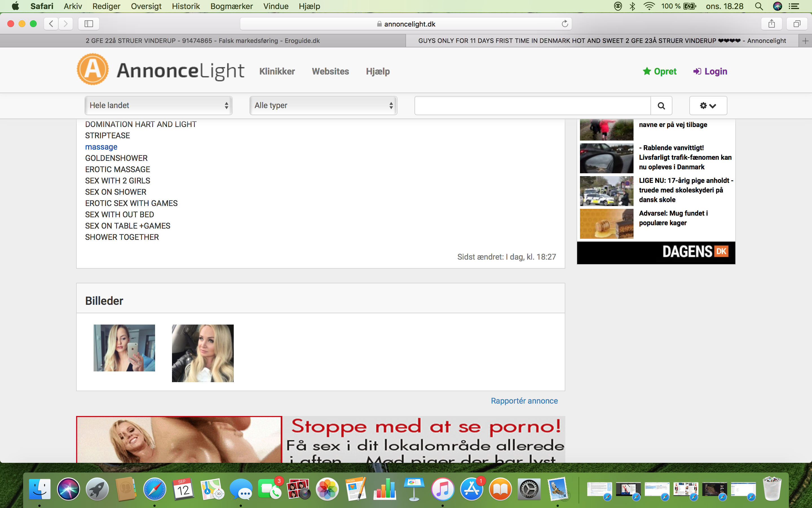
Task: Open the Arkiv menu
Action: pyautogui.click(x=73, y=6)
